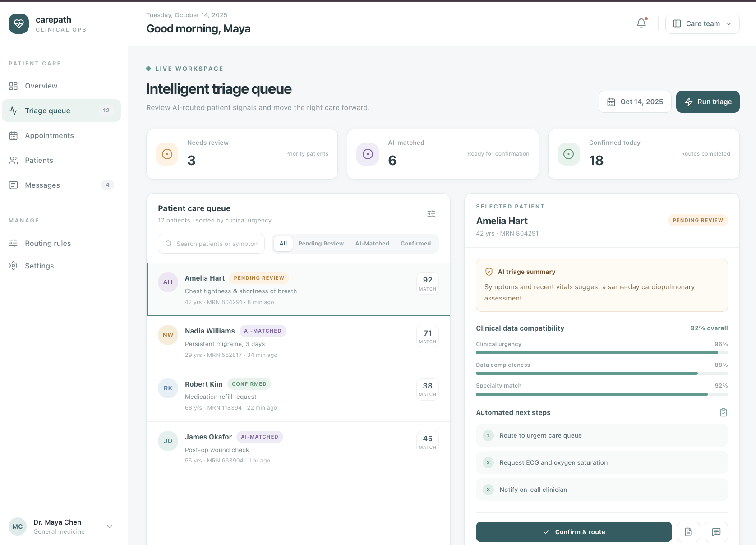Image resolution: width=756 pixels, height=545 pixels.
Task: Click Robert Kim's RK avatar
Action: tap(168, 388)
